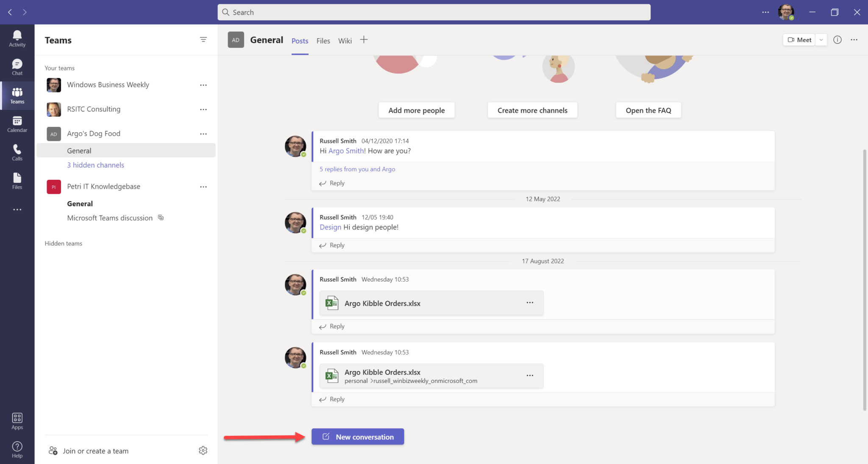Start a Meet in this channel
Image resolution: width=868 pixels, height=464 pixels.
tap(799, 39)
